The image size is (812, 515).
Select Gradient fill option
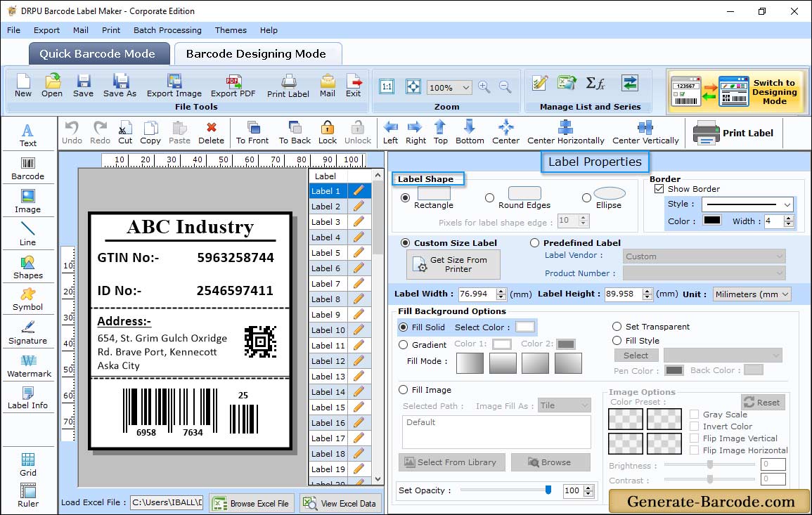(403, 345)
